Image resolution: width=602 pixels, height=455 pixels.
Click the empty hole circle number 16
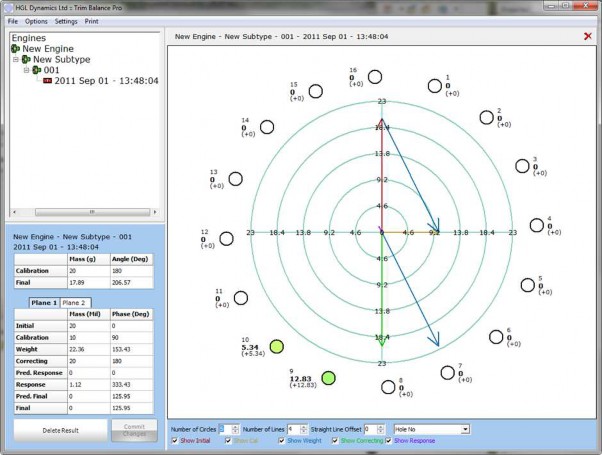374,77
